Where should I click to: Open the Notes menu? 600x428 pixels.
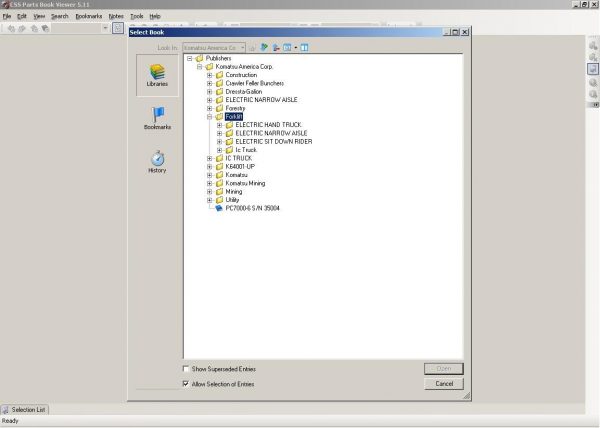tap(116, 16)
